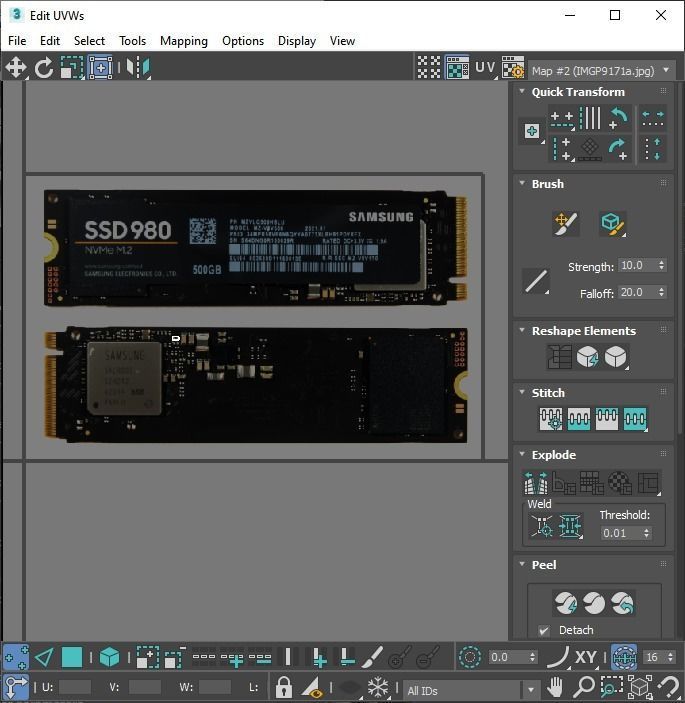
Task: Open the Mapping menu
Action: (x=184, y=41)
